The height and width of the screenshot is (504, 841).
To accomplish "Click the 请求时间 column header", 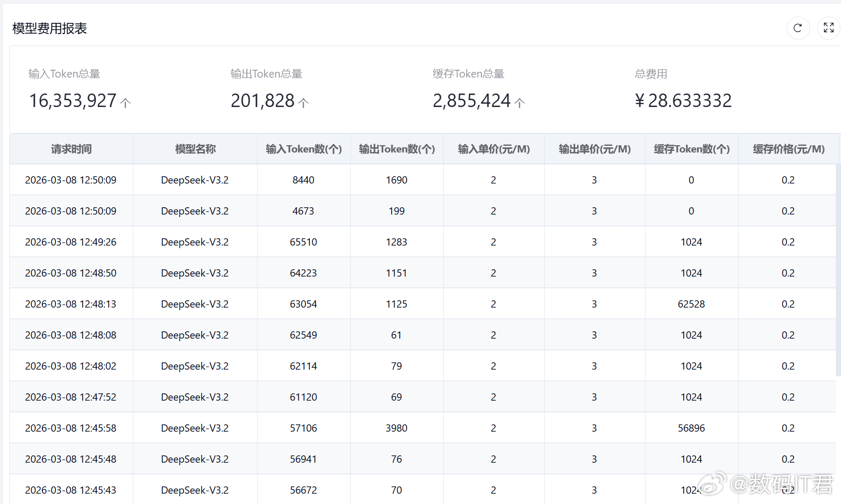I will coord(71,149).
